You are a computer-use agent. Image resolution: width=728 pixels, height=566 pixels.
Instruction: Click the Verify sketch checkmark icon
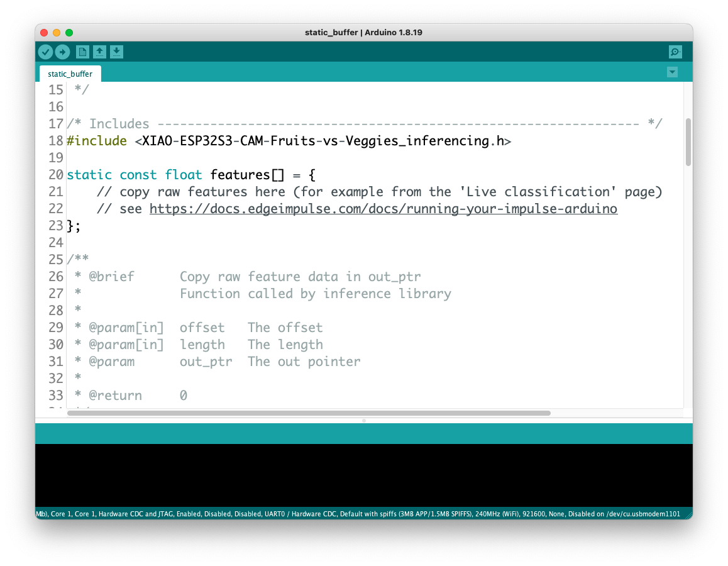tap(45, 52)
